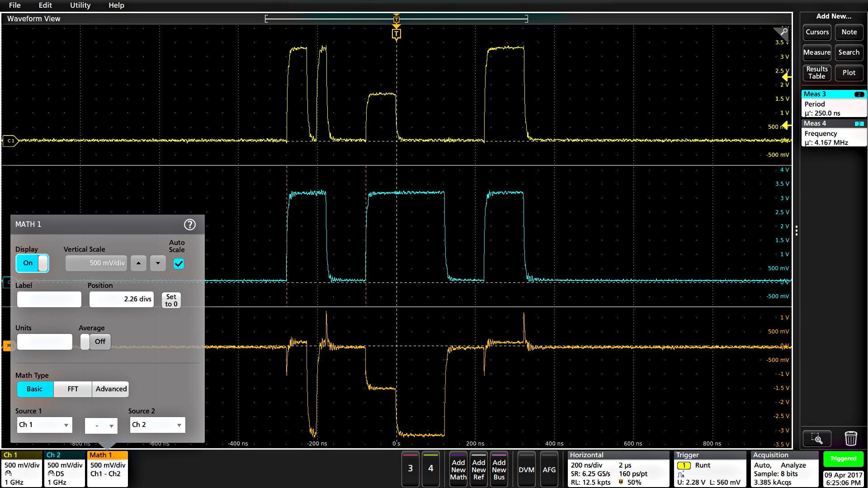Increase vertical scale with up arrow
The image size is (868, 488).
(138, 263)
